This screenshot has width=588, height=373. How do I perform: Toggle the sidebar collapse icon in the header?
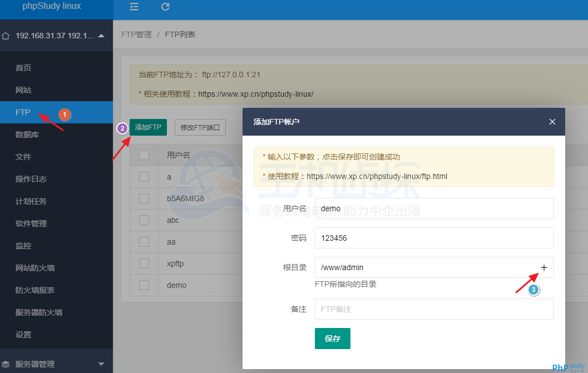(134, 7)
